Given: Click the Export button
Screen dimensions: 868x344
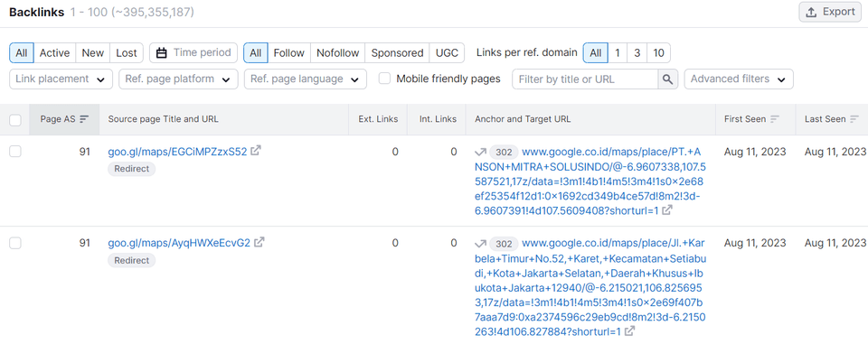Looking at the screenshot, I should point(830,12).
